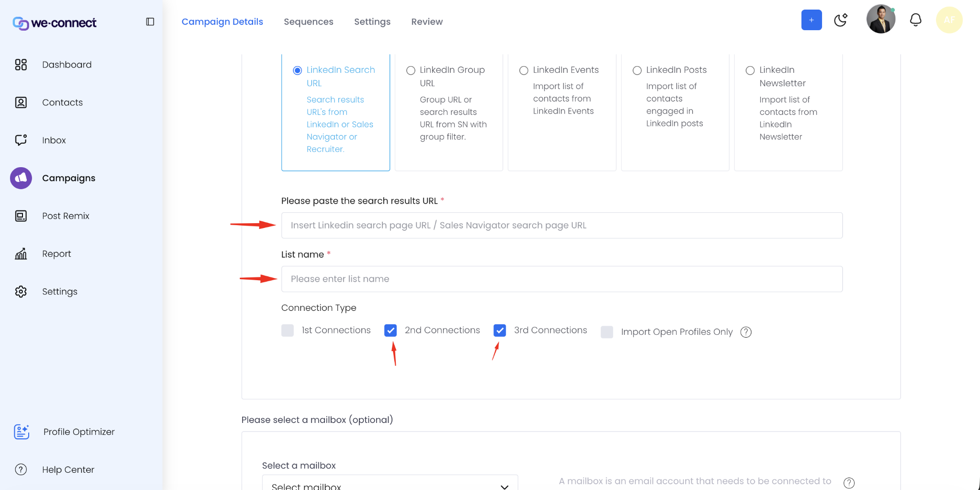980x490 pixels.
Task: Open notifications bell
Action: pos(916,20)
